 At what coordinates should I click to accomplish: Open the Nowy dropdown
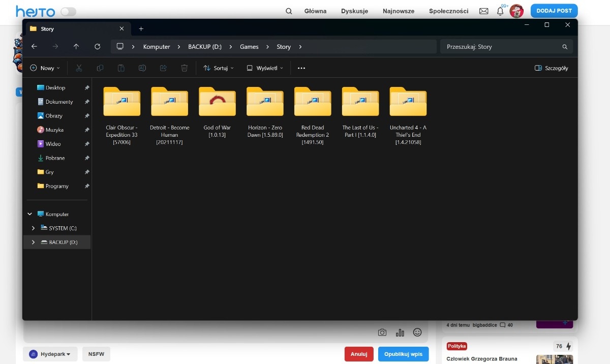pos(45,68)
